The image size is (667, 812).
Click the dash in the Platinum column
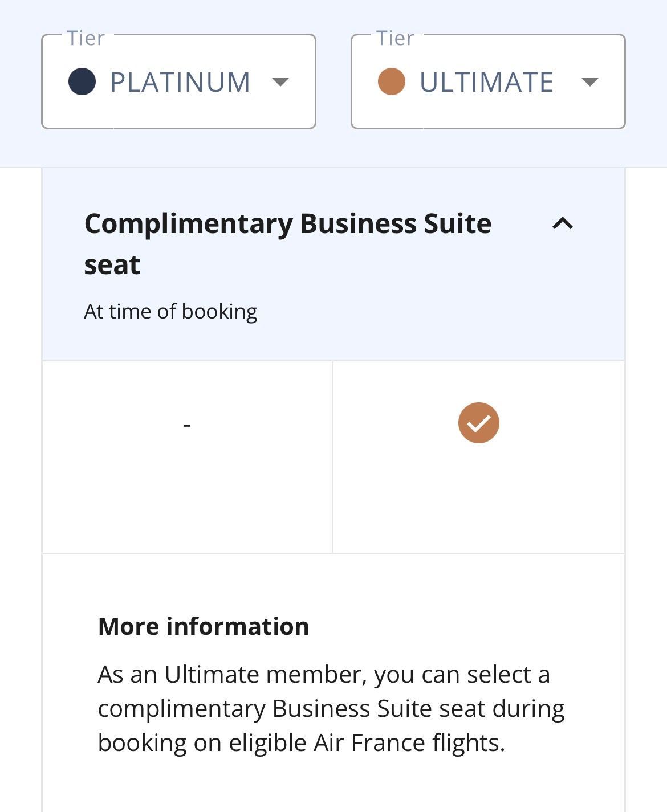(x=186, y=425)
